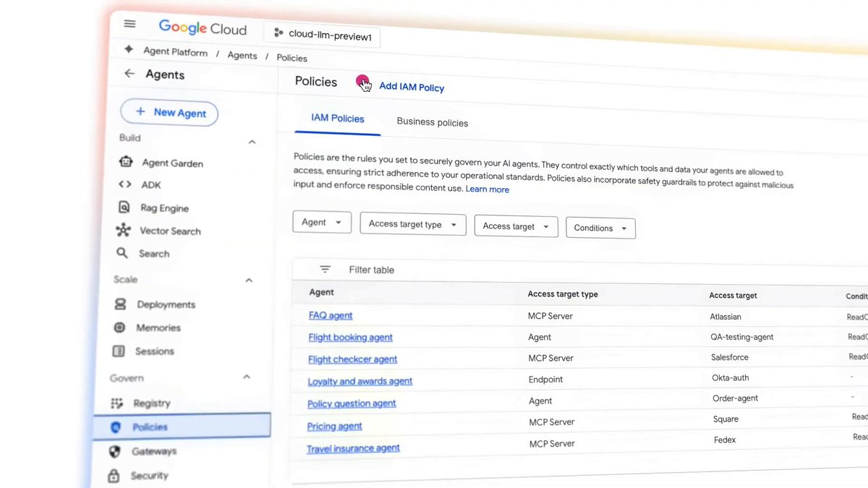
Task: Select the QA-testing-agent cell
Action: 742,337
